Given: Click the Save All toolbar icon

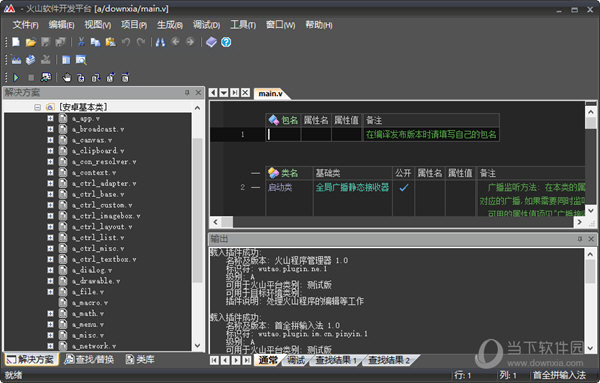Looking at the screenshot, I should (x=60, y=42).
